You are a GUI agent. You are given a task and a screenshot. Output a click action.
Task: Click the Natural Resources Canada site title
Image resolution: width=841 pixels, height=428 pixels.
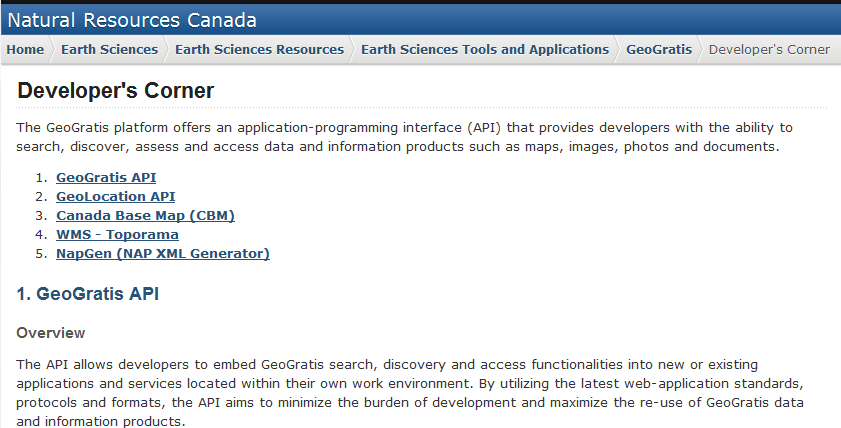(x=132, y=19)
